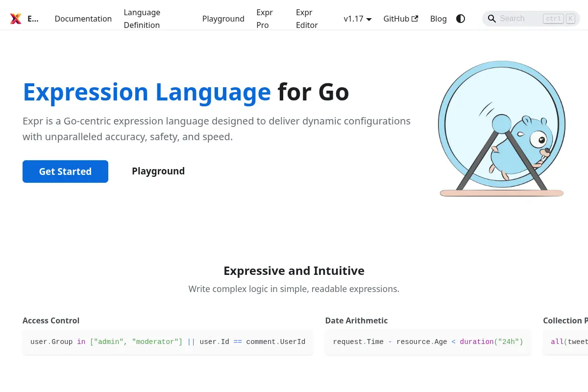The height and width of the screenshot is (392, 588).
Task: Click the 'E...' site title text
Action: click(x=33, y=19)
